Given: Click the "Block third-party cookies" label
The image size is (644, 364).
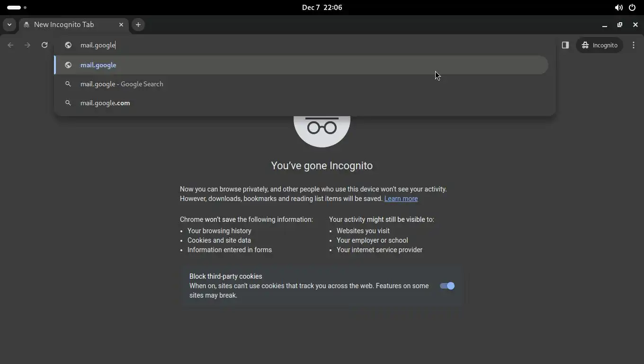Looking at the screenshot, I should click(x=226, y=276).
